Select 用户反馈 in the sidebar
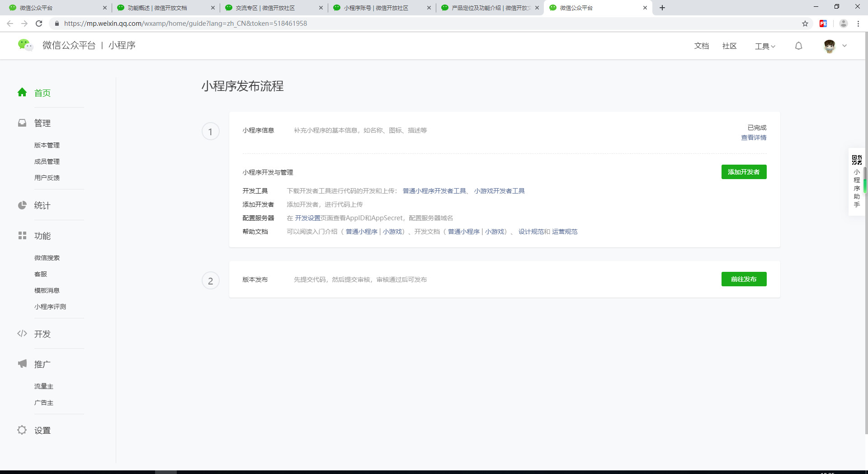The width and height of the screenshot is (868, 474). (47, 178)
